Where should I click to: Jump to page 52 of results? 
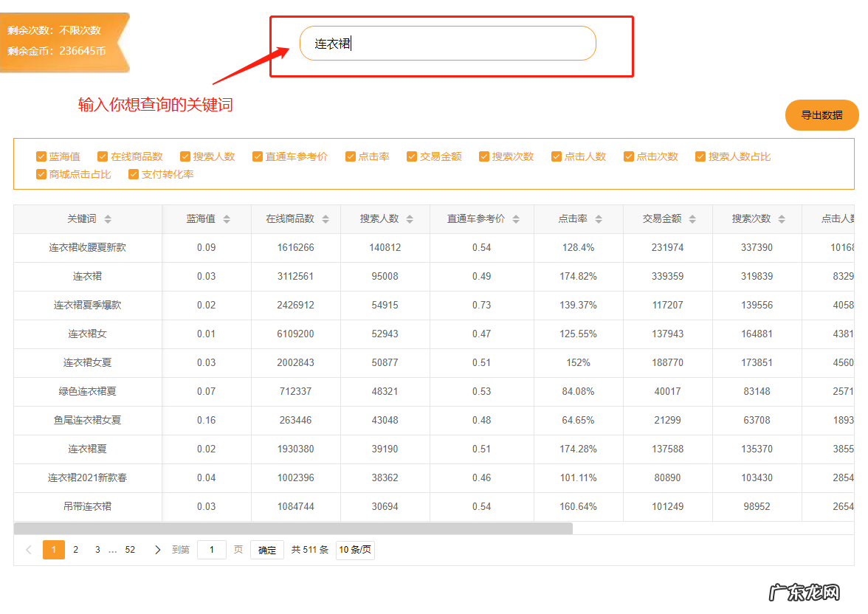coord(130,549)
